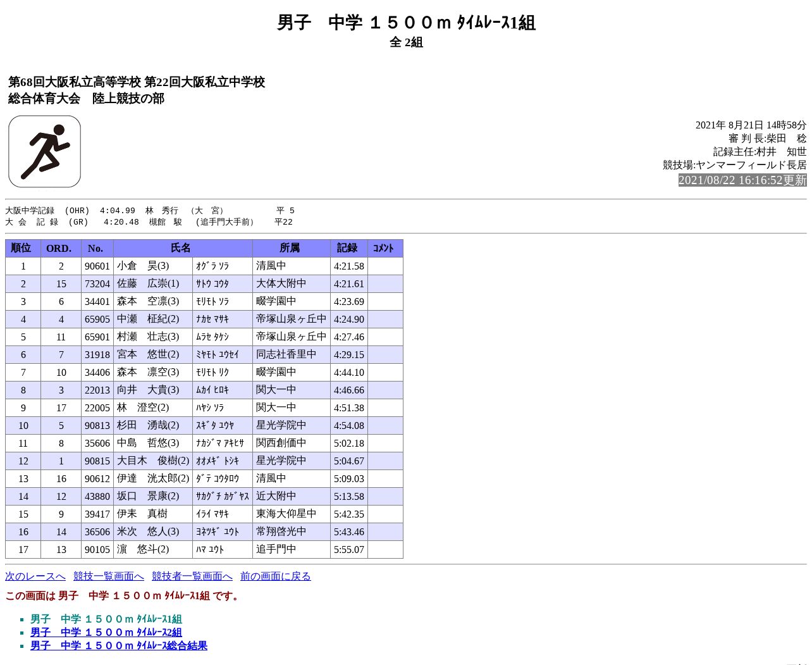Click the 大会記録 (GR) 4:20.48 record line
The width and height of the screenshot is (812, 665).
click(x=149, y=222)
